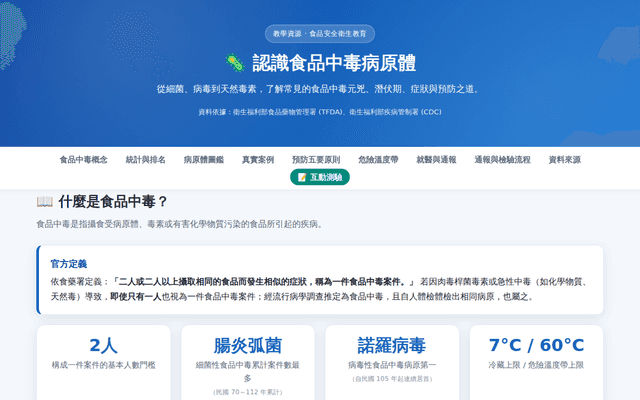Click the 諾羅病毒 statistic card

pyautogui.click(x=392, y=362)
